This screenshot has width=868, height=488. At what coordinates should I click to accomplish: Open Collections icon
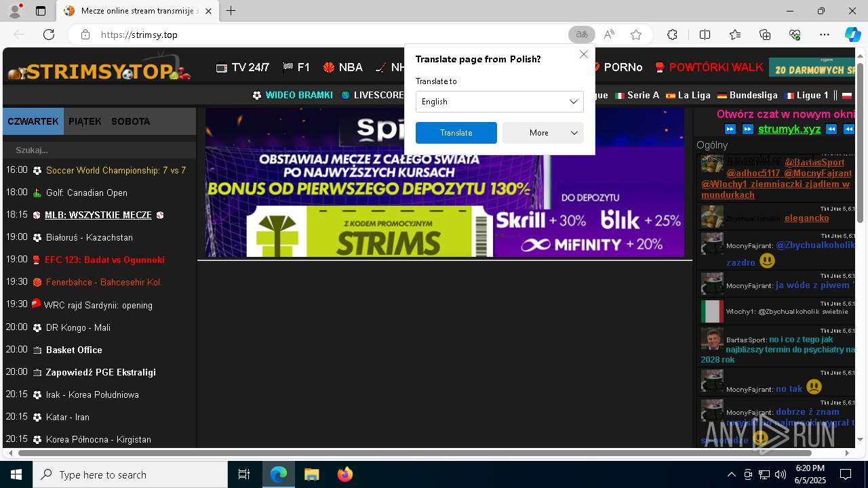pyautogui.click(x=765, y=35)
